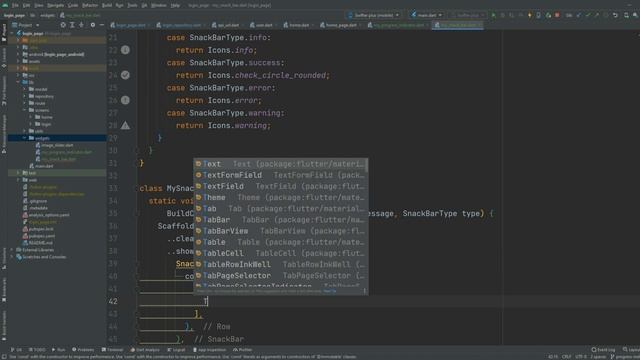Switch to api_url.dart editor tab
640x360 pixels.
228,25
